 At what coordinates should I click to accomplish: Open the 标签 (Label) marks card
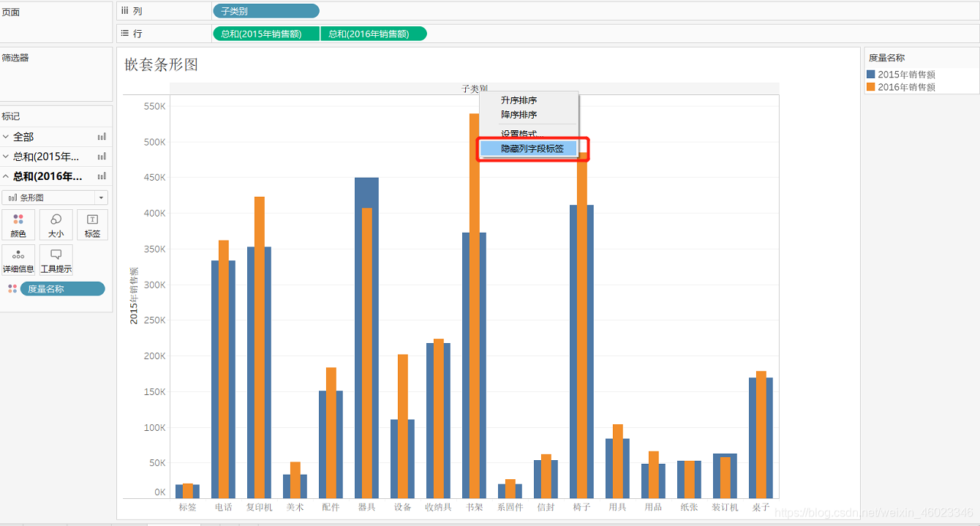click(x=93, y=225)
